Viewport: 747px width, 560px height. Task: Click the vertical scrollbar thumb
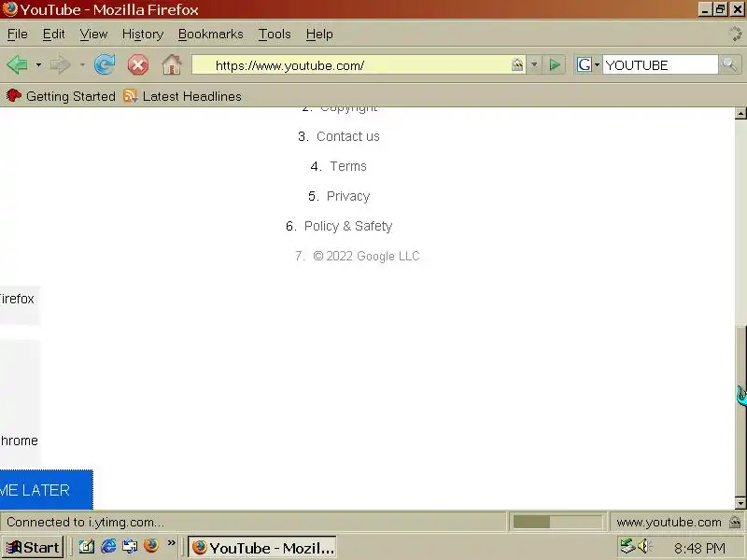coord(740,411)
